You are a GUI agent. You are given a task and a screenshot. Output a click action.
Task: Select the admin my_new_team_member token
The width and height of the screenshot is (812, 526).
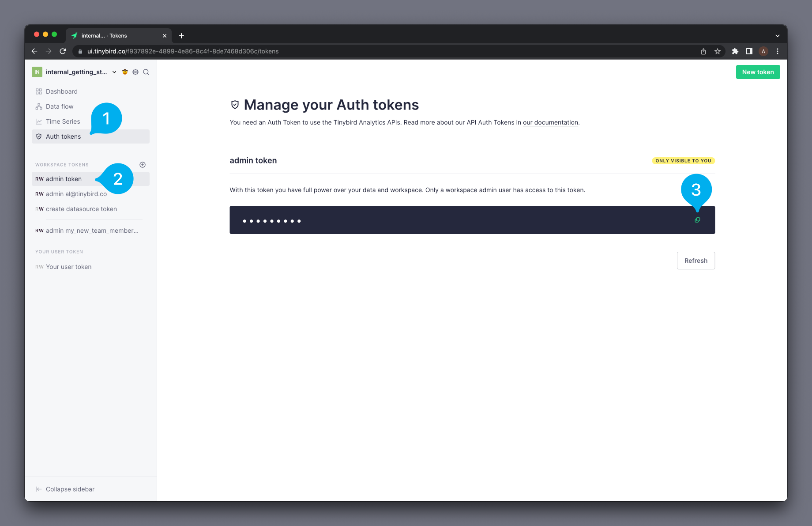[x=91, y=231]
